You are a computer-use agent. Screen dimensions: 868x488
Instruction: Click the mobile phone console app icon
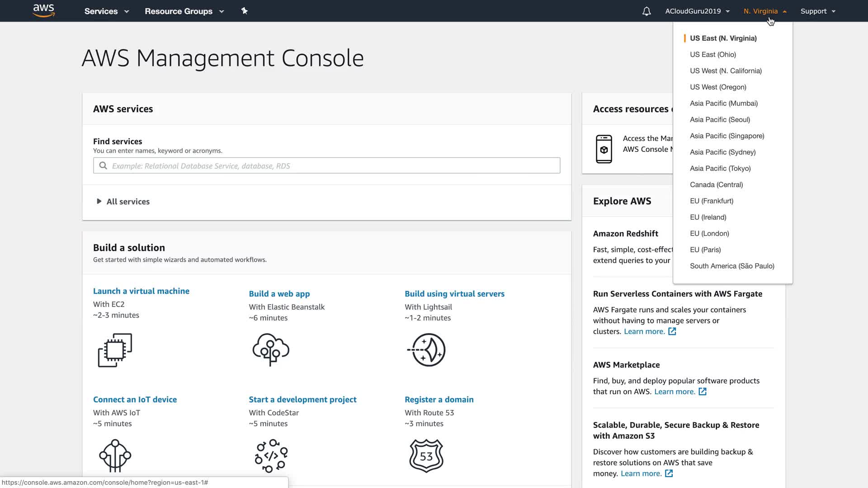pyautogui.click(x=604, y=149)
